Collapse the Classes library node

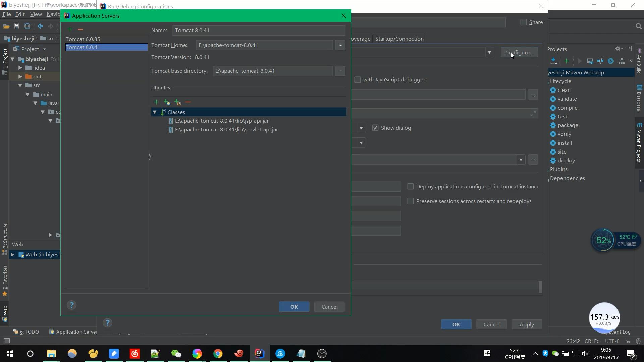click(155, 112)
